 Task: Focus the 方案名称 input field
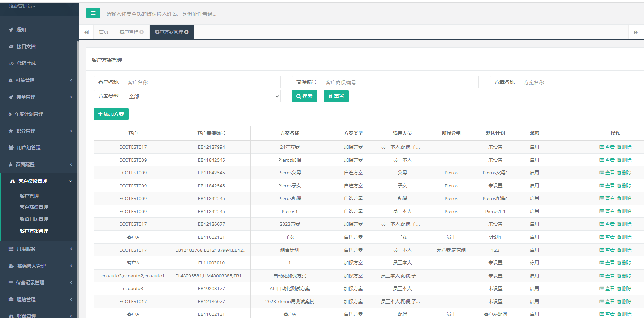[x=581, y=82]
